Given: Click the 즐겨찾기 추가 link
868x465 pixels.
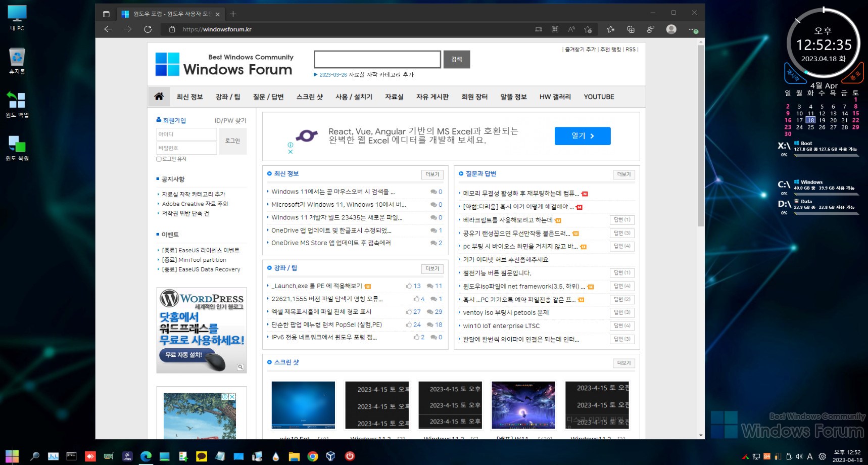Looking at the screenshot, I should (581, 50).
